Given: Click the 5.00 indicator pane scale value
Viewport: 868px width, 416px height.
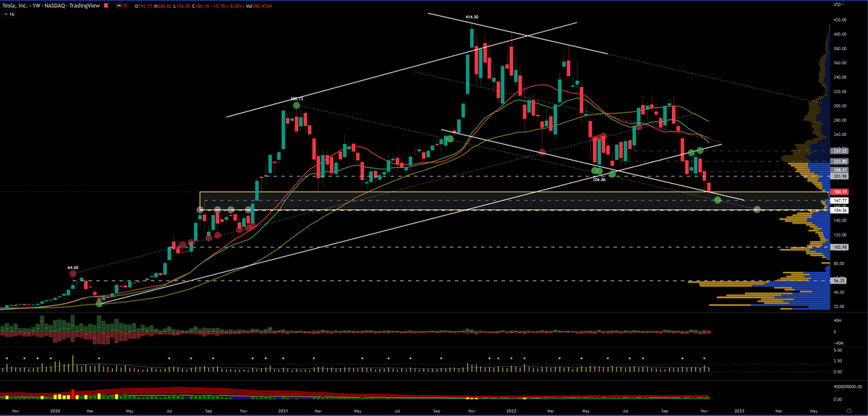Looking at the screenshot, I should (838, 351).
